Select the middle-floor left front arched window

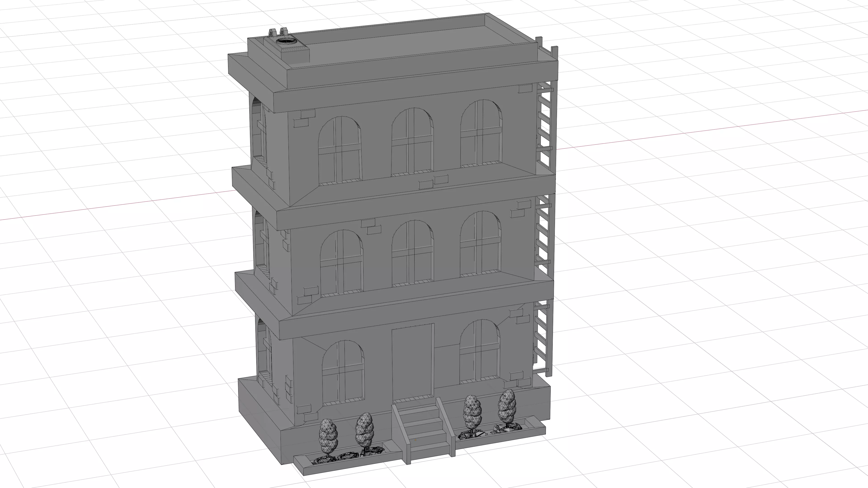tap(342, 264)
